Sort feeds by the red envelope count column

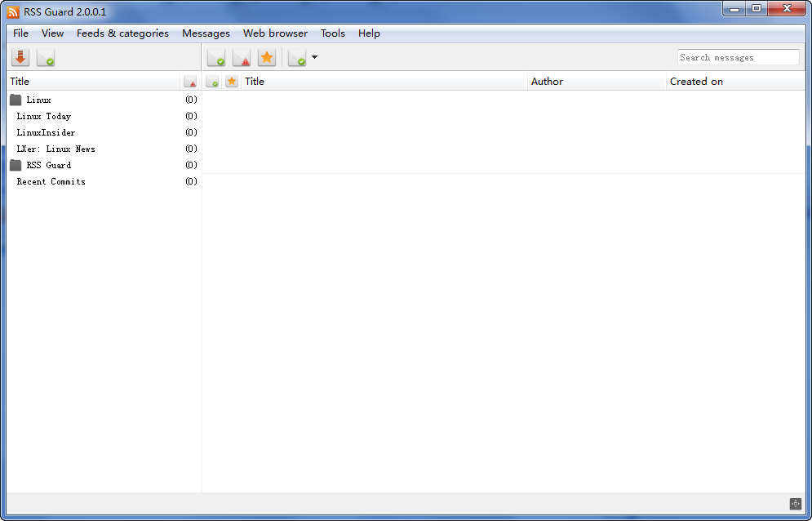[x=190, y=82]
